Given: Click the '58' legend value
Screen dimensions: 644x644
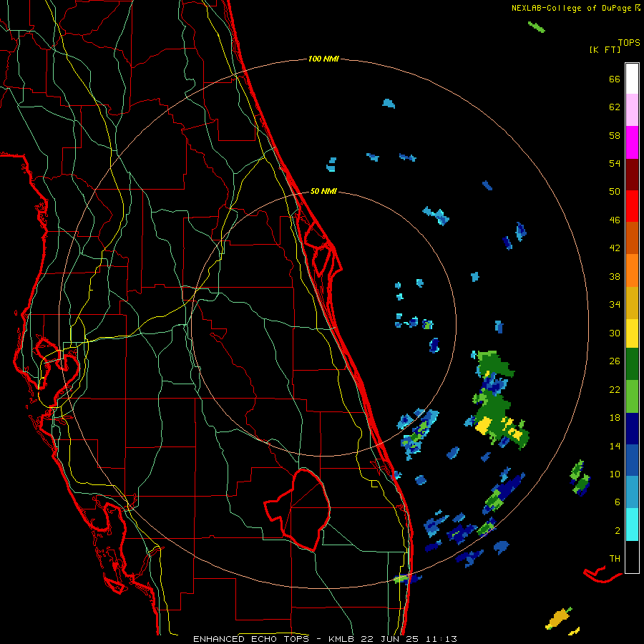Looking at the screenshot, I should point(615,135).
